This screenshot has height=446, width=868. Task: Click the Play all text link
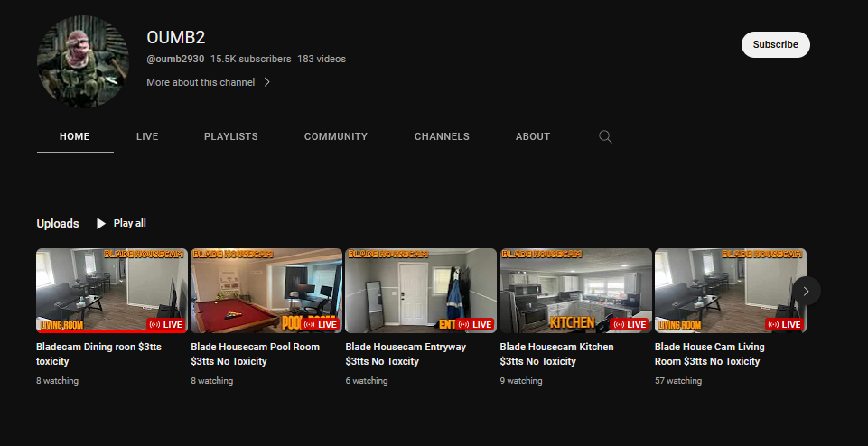tap(129, 223)
